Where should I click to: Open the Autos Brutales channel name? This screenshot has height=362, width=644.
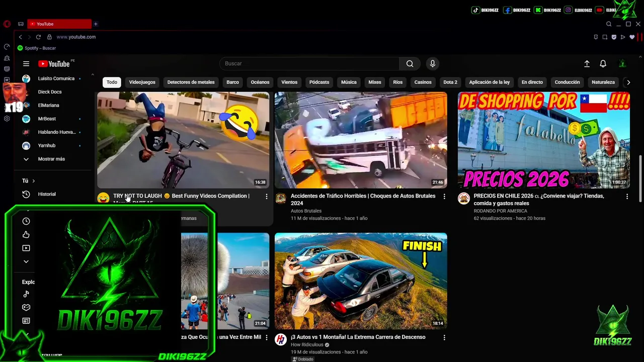pos(306,211)
